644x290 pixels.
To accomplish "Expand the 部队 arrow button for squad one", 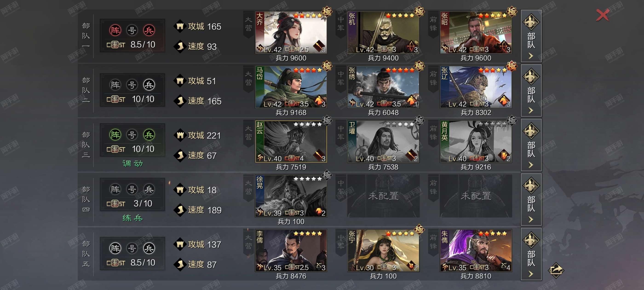I will coord(531,36).
